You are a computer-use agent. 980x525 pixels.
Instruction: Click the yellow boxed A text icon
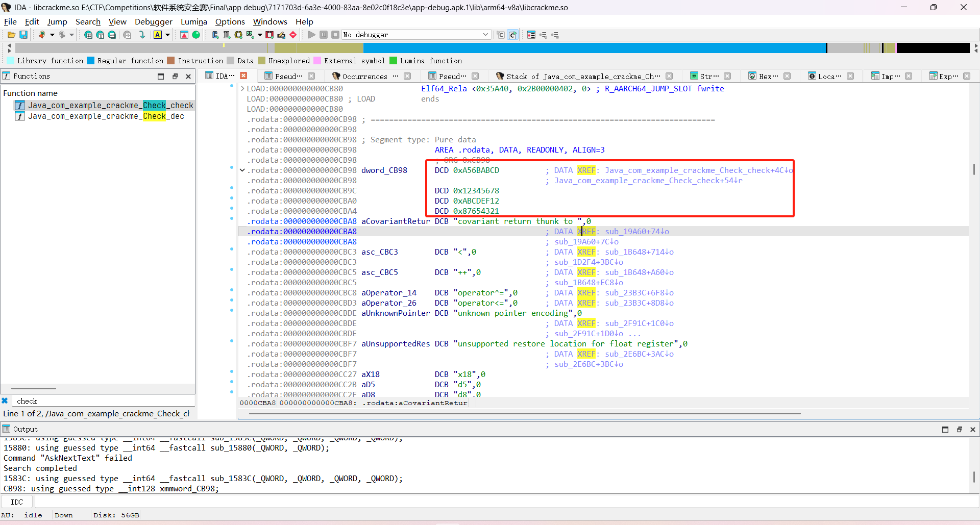[x=158, y=35]
